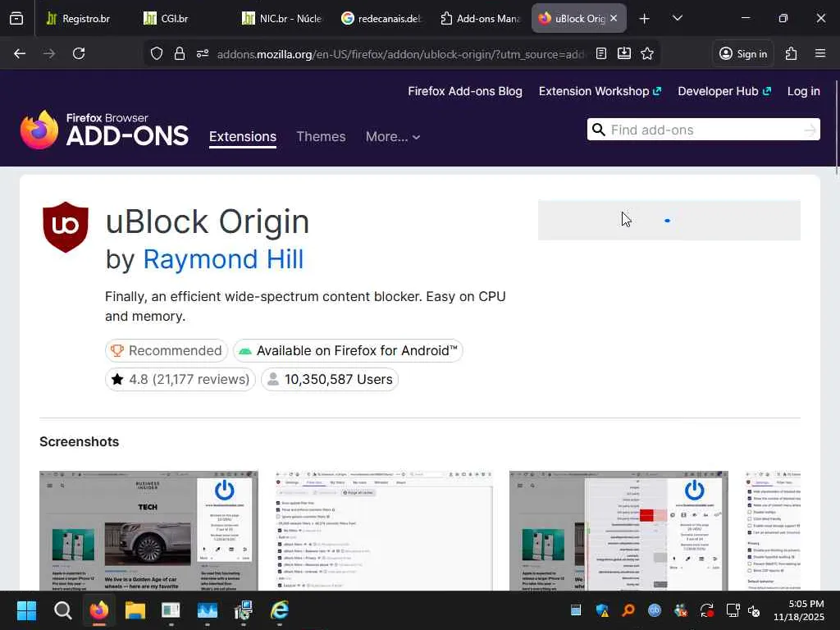
Task: Click the Sign in button in toolbar
Action: 743,53
